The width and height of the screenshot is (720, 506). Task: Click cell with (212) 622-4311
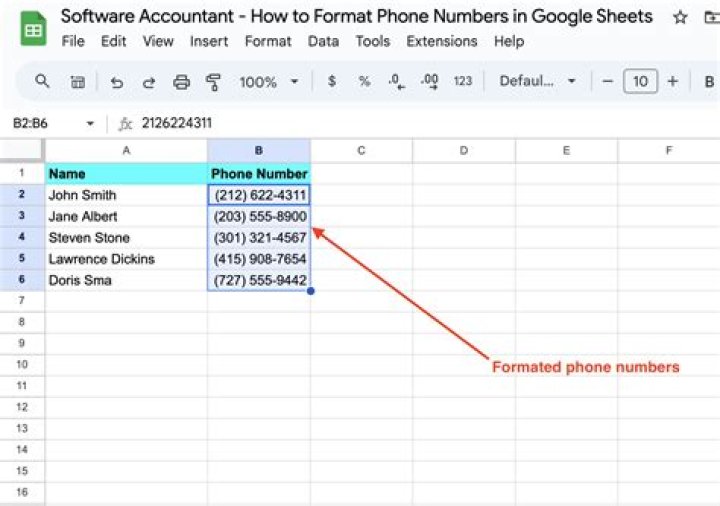pyautogui.click(x=259, y=195)
